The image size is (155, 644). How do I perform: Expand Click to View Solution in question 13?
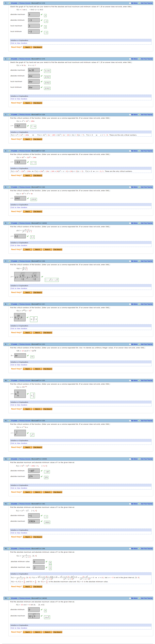point(19,533)
